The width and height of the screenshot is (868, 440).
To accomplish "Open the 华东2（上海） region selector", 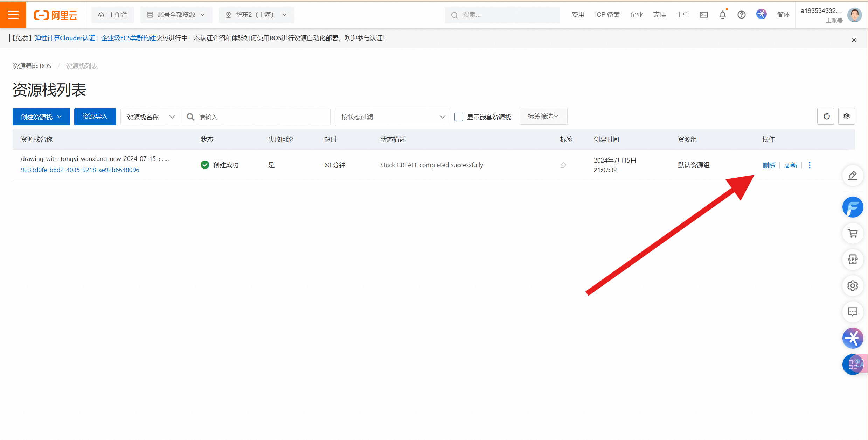I will point(256,15).
